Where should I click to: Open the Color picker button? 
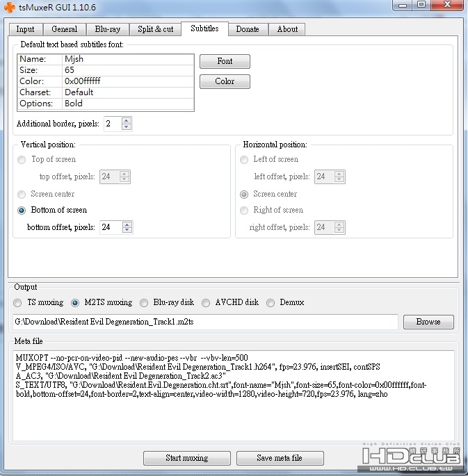pos(225,81)
